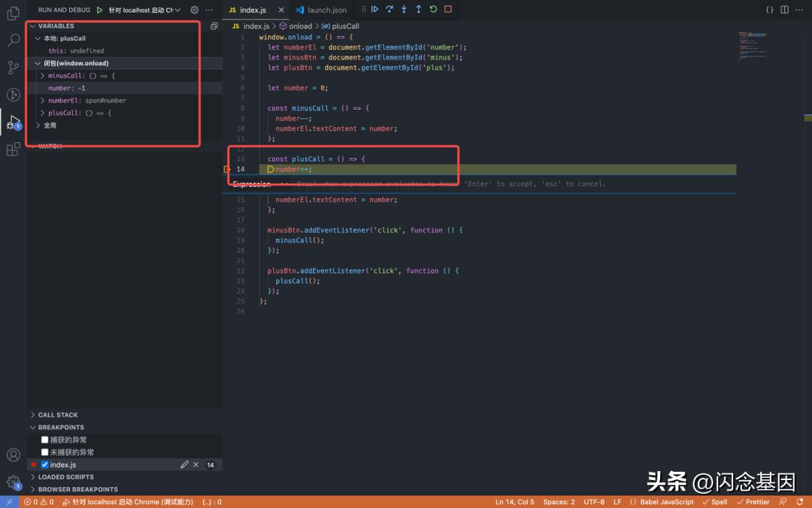Open the Extensions view icon

[13, 149]
